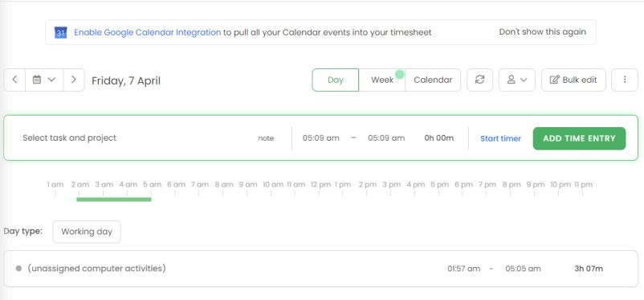Click the 11 pm timeline label

click(x=583, y=184)
